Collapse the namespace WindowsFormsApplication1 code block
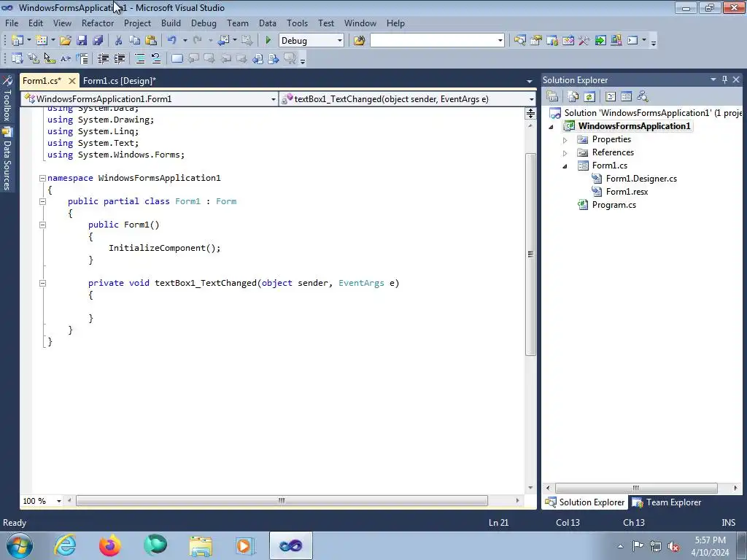747x560 pixels. pyautogui.click(x=42, y=178)
